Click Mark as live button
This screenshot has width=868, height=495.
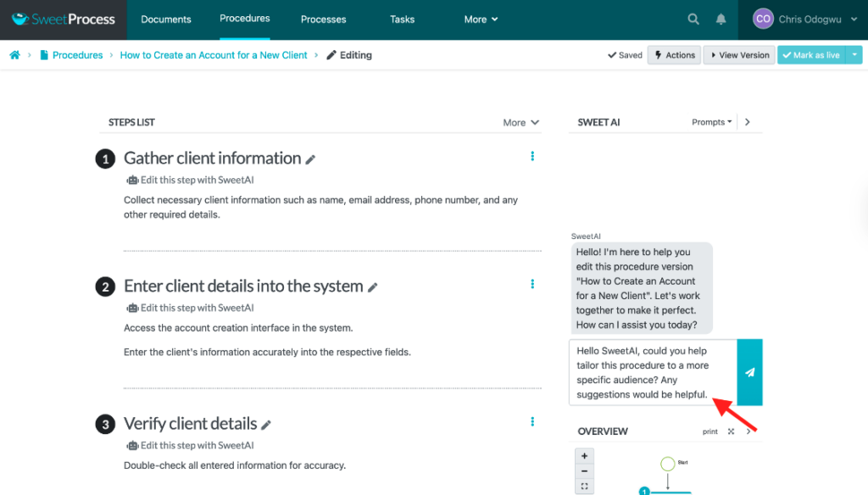click(x=811, y=55)
